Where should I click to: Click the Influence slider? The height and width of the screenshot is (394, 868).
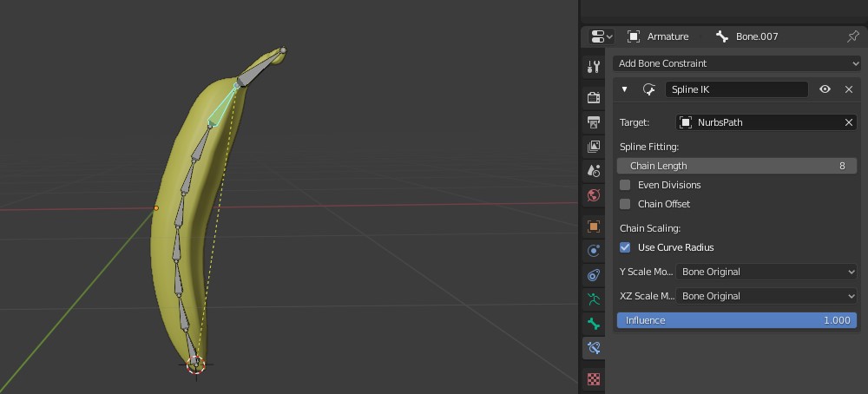[737, 320]
